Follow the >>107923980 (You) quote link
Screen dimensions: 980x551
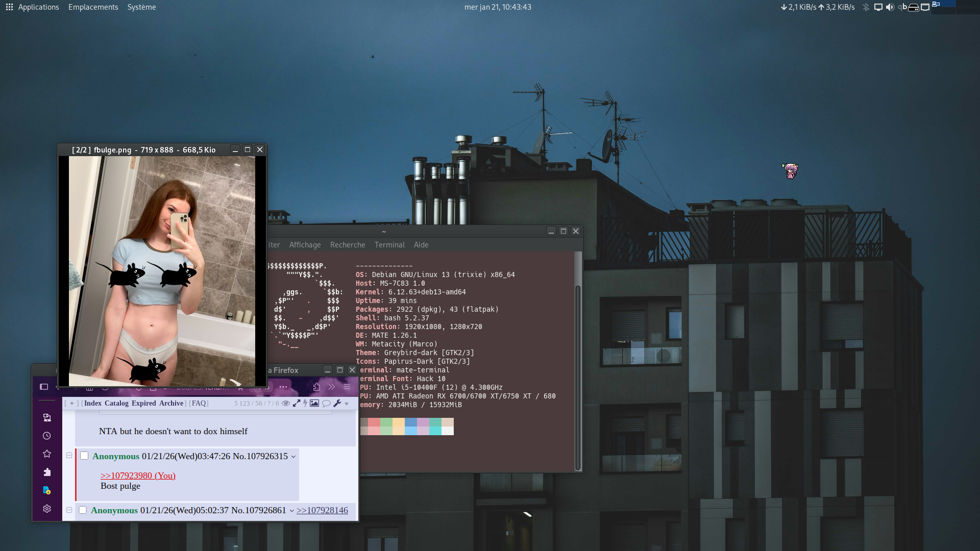pos(138,475)
